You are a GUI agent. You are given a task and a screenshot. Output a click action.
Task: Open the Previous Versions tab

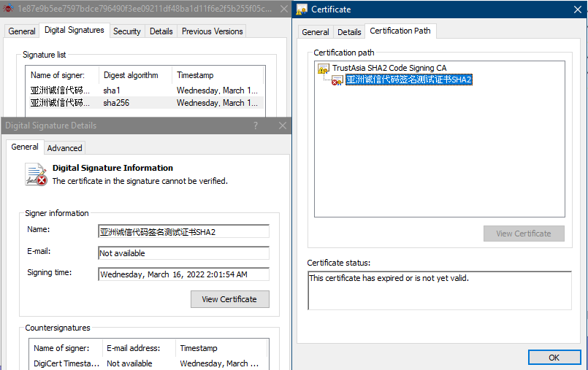(213, 31)
